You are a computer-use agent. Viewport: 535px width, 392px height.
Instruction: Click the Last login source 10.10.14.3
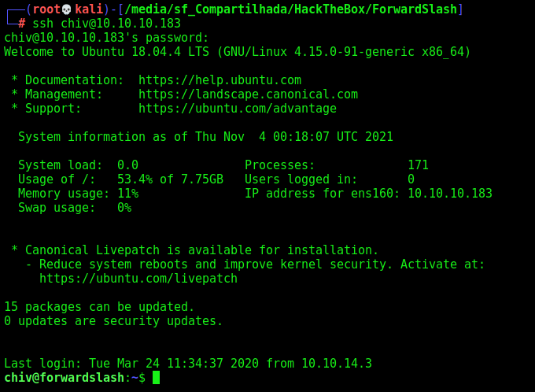coord(337,364)
